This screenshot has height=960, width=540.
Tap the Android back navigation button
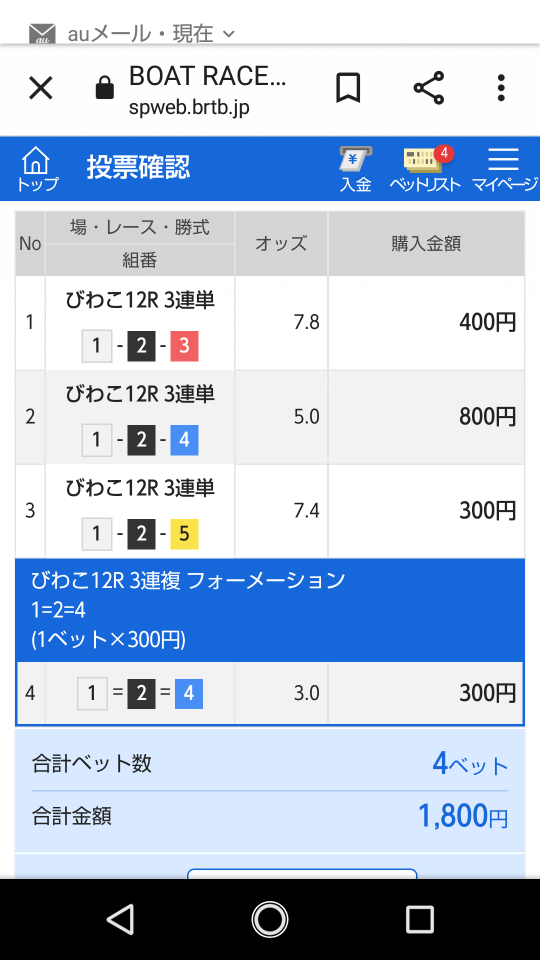(x=120, y=919)
